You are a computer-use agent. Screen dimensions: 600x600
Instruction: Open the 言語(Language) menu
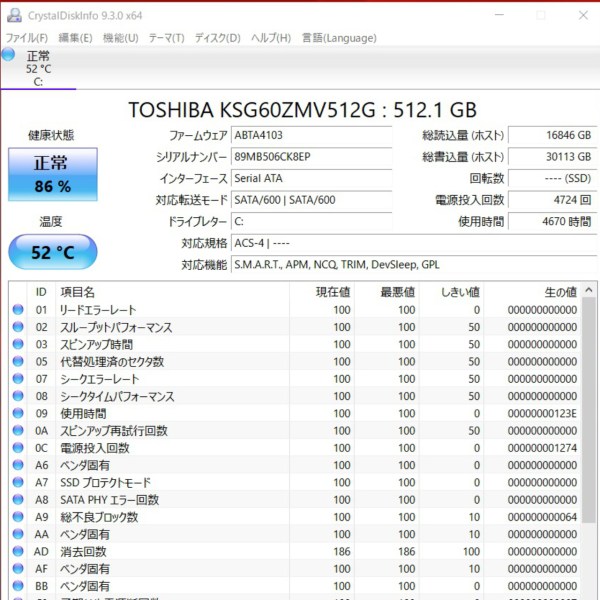(339, 38)
